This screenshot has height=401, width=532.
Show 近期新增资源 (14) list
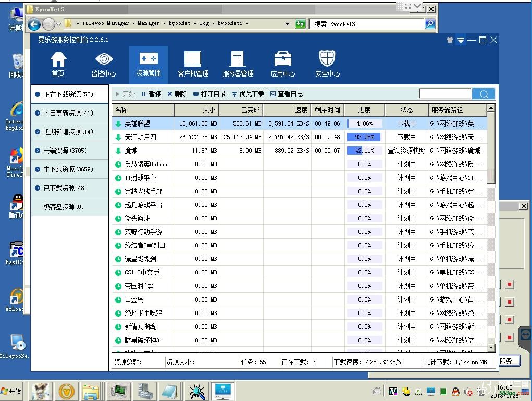pos(69,132)
